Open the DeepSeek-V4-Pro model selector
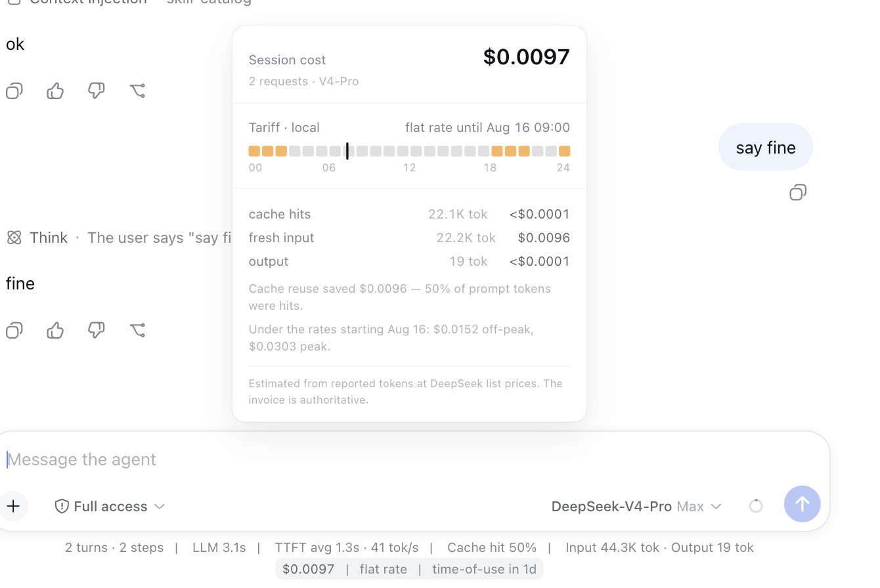The image size is (880, 588). click(x=636, y=506)
